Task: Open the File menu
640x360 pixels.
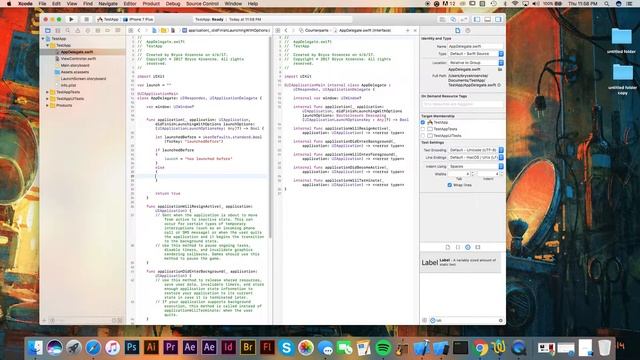Action: point(42,4)
